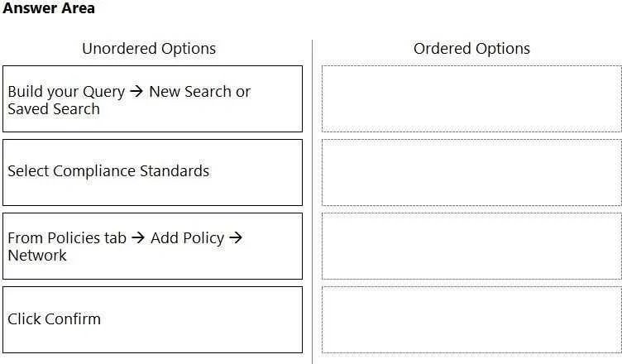Click the arrow after "Build your Query"
622x364 pixels.
136,92
